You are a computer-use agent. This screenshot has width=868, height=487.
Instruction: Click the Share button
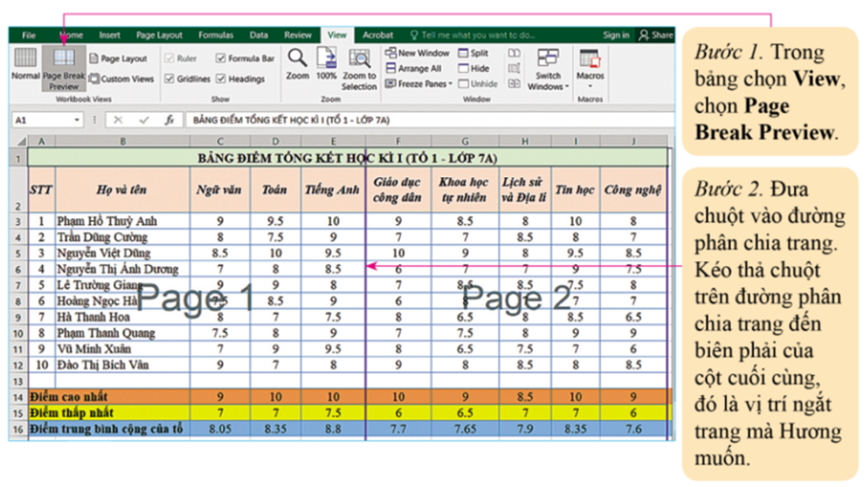click(x=656, y=35)
